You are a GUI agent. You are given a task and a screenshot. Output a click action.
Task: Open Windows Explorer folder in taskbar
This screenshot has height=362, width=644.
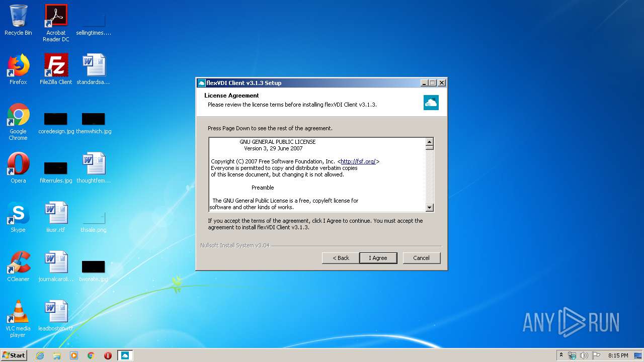click(x=57, y=355)
